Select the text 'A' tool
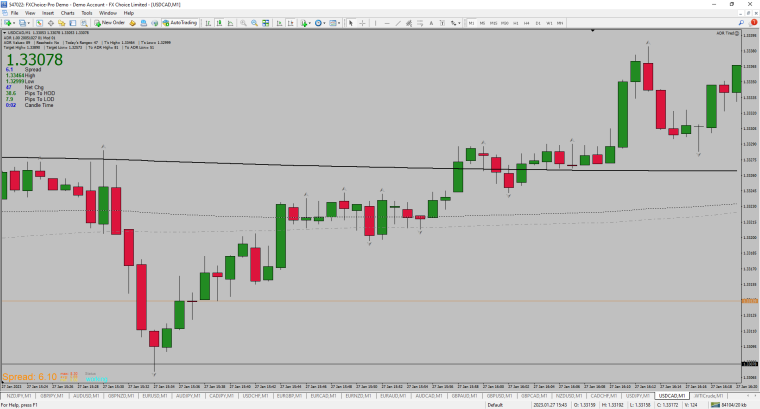The image size is (760, 409). click(431, 23)
